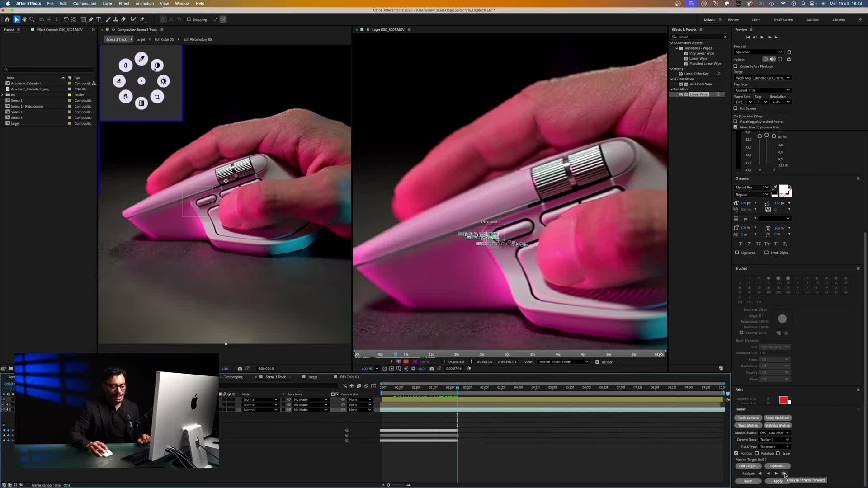This screenshot has height=488, width=868.
Task: Select the Rectangle shape tool
Action: pyautogui.click(x=84, y=19)
